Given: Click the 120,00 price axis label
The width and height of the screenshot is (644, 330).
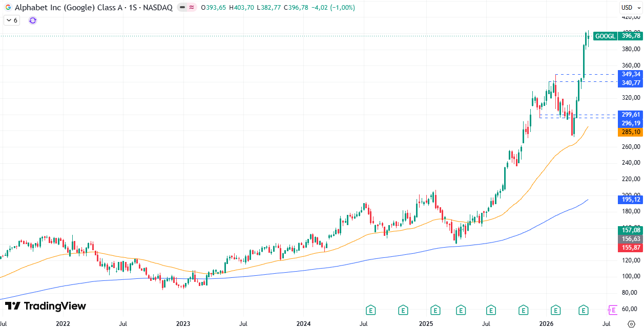Looking at the screenshot, I should pos(631,260).
